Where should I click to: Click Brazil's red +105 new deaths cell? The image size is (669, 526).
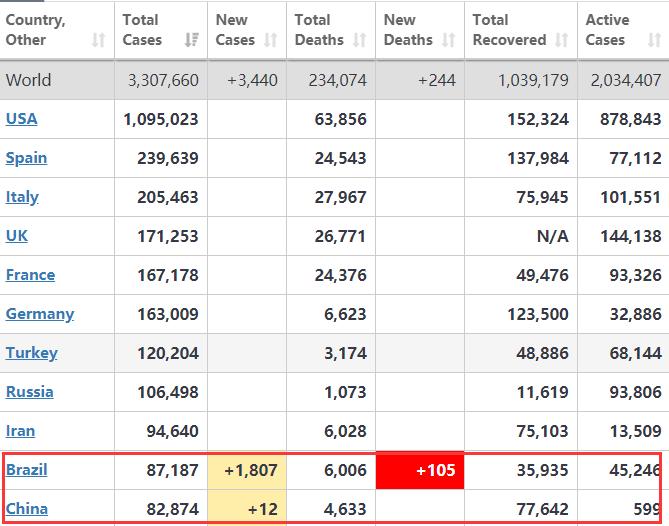(419, 470)
